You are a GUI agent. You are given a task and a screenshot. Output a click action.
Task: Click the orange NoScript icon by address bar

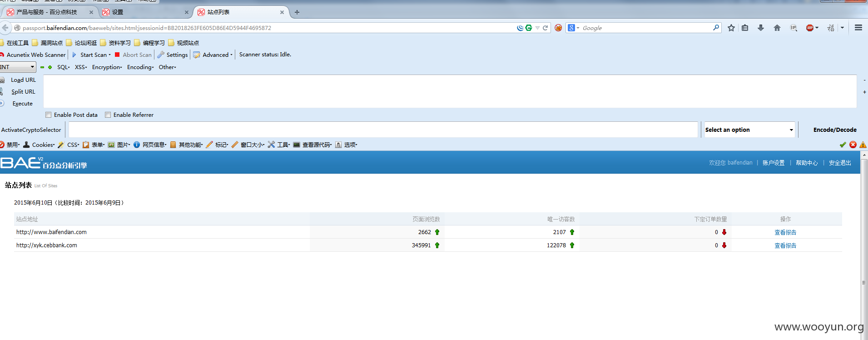click(x=558, y=28)
